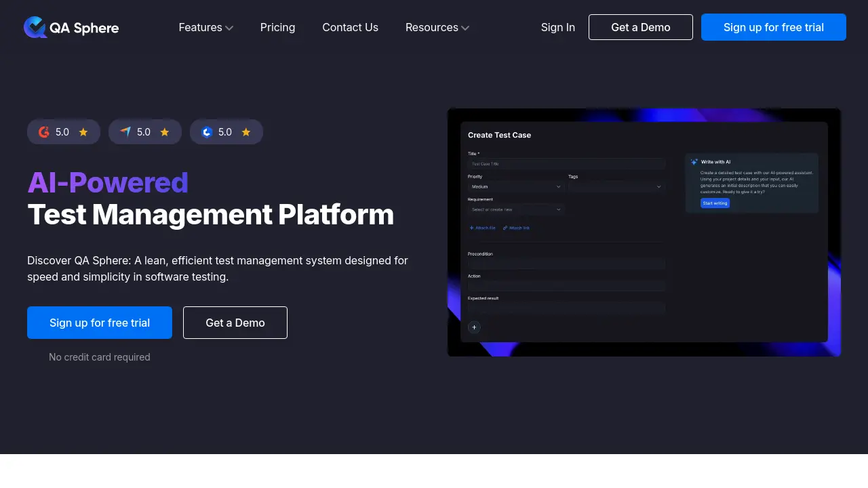Expand the Resources menu
This screenshot has height=488, width=868.
pos(437,27)
